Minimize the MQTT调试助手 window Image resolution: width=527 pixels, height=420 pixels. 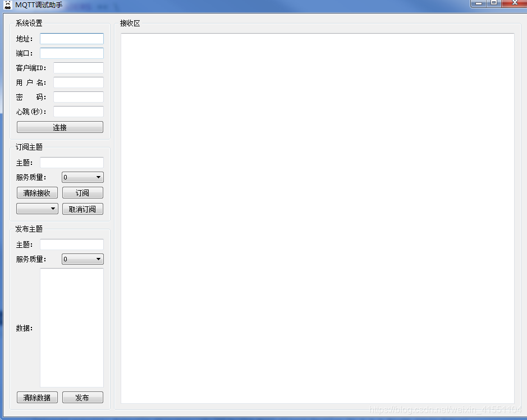click(x=479, y=3)
